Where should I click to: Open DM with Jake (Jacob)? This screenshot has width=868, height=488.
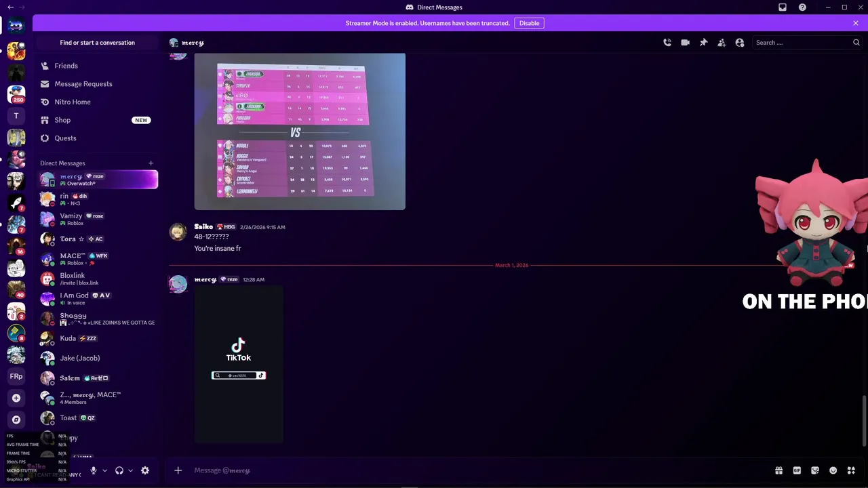(98, 358)
